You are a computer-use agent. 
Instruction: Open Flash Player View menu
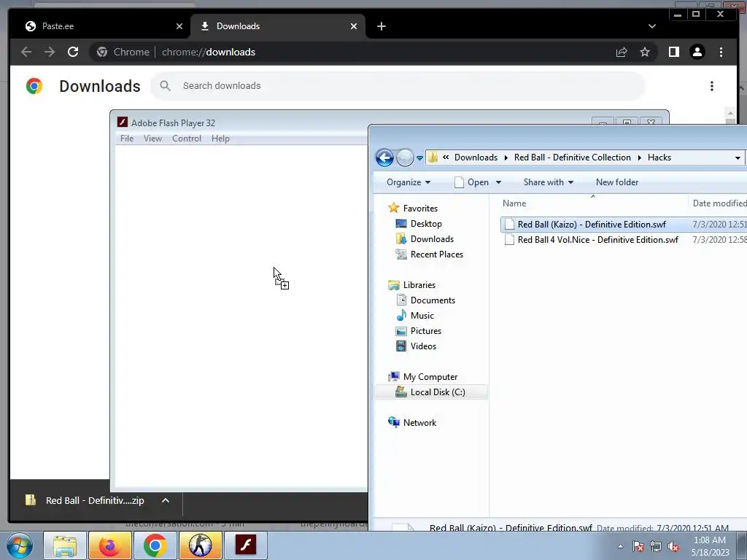[x=152, y=139]
